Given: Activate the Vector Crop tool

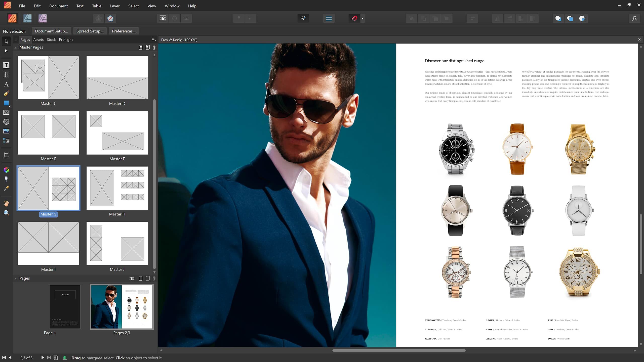Looking at the screenshot, I should click(6, 155).
